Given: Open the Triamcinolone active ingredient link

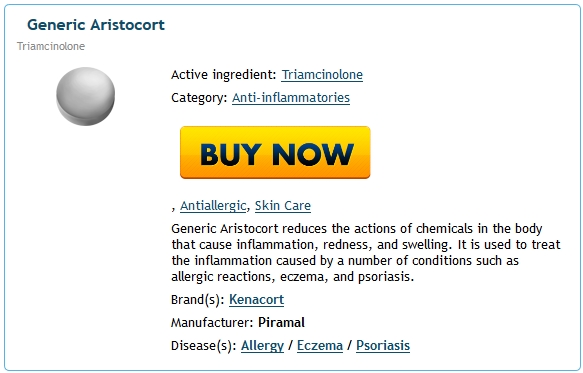Looking at the screenshot, I should pyautogui.click(x=322, y=75).
